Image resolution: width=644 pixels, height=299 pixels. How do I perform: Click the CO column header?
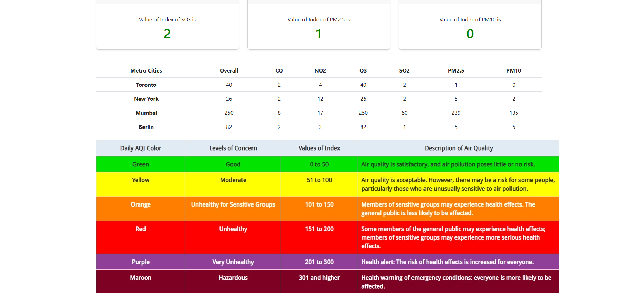click(279, 70)
